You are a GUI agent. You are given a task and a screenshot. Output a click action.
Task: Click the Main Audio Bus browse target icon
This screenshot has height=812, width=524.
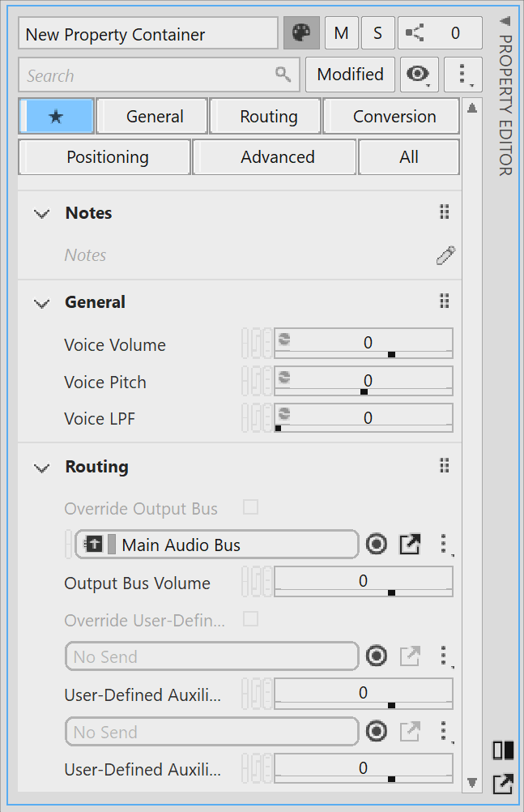pos(376,545)
